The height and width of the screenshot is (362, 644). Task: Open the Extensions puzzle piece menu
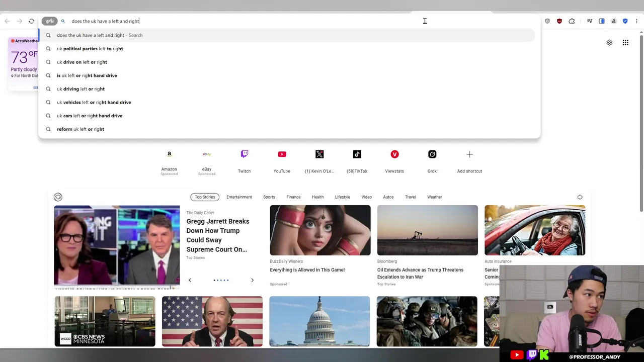tap(572, 21)
